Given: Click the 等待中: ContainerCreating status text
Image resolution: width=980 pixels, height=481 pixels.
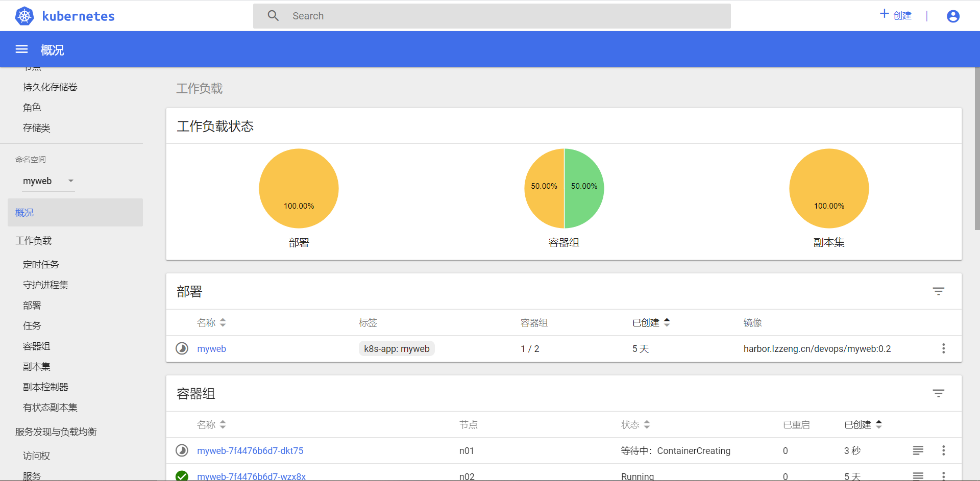Looking at the screenshot, I should point(675,451).
